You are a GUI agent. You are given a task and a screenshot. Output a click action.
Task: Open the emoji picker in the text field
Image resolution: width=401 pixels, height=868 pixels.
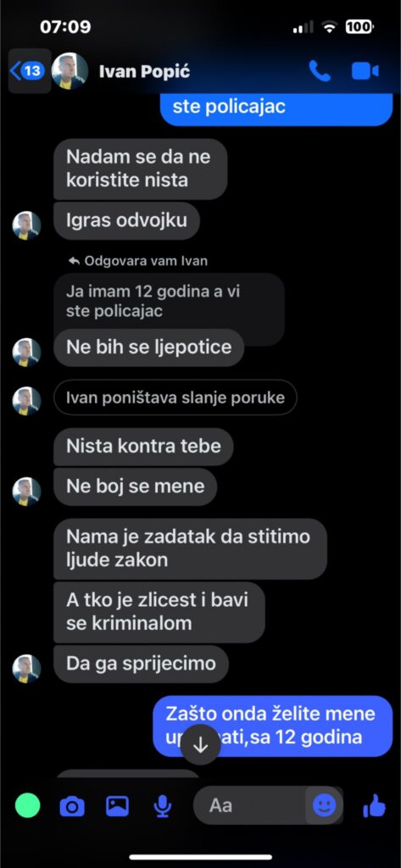click(x=324, y=805)
